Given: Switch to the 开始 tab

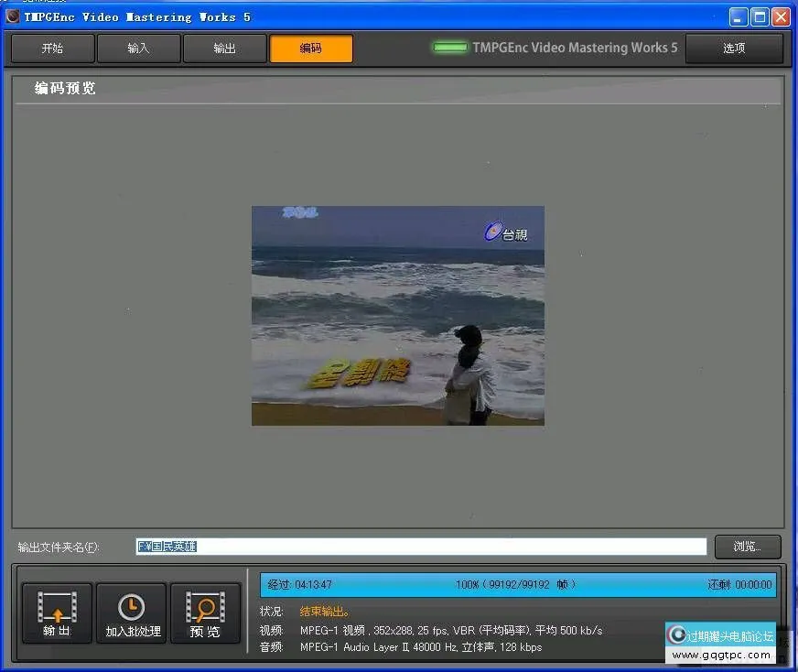Looking at the screenshot, I should pos(53,49).
